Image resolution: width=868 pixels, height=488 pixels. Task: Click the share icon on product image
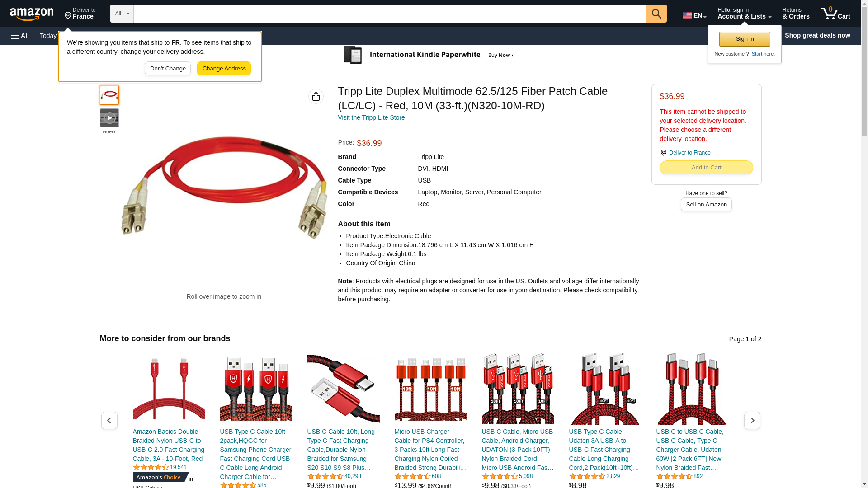click(316, 96)
